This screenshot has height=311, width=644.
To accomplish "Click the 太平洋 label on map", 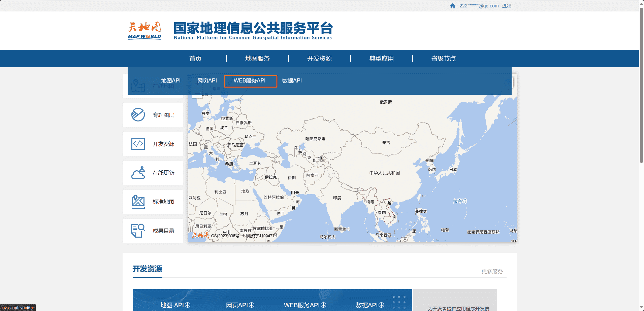I will pyautogui.click(x=460, y=201).
